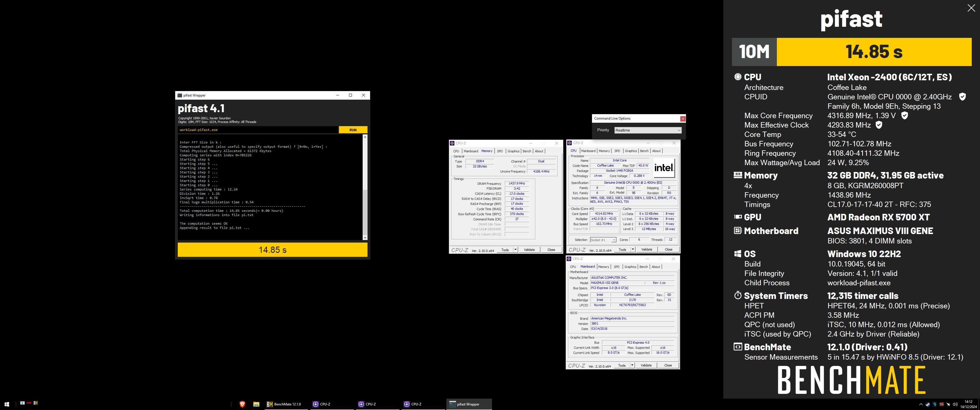
Task: Close the BenchMate result panel with X
Action: click(x=971, y=8)
